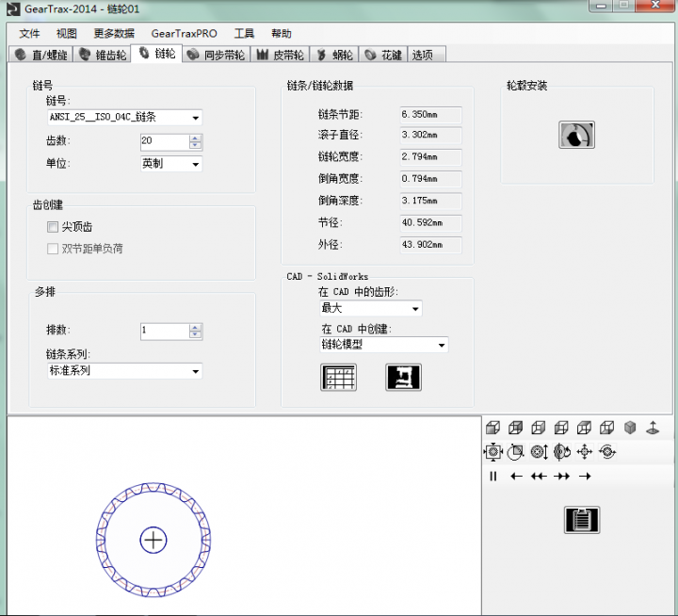Viewport: 678px width, 616px height.
Task: Click the pan view four-arrow icon
Action: tap(584, 452)
